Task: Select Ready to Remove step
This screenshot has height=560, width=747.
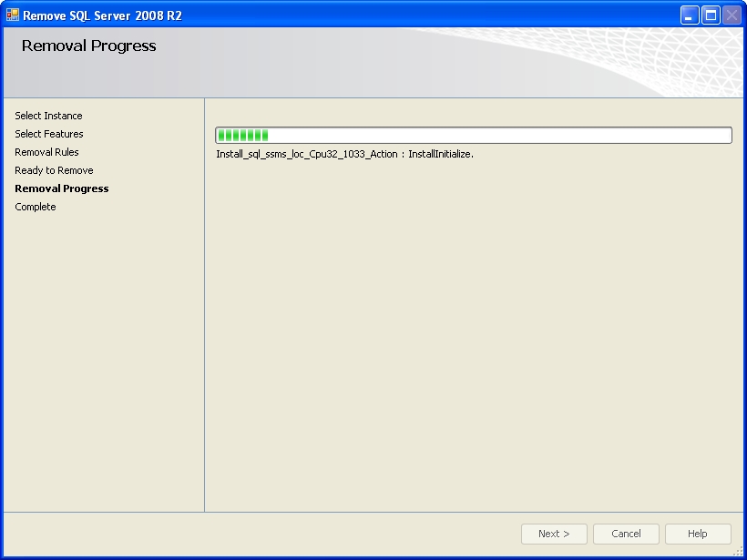Action: tap(54, 170)
